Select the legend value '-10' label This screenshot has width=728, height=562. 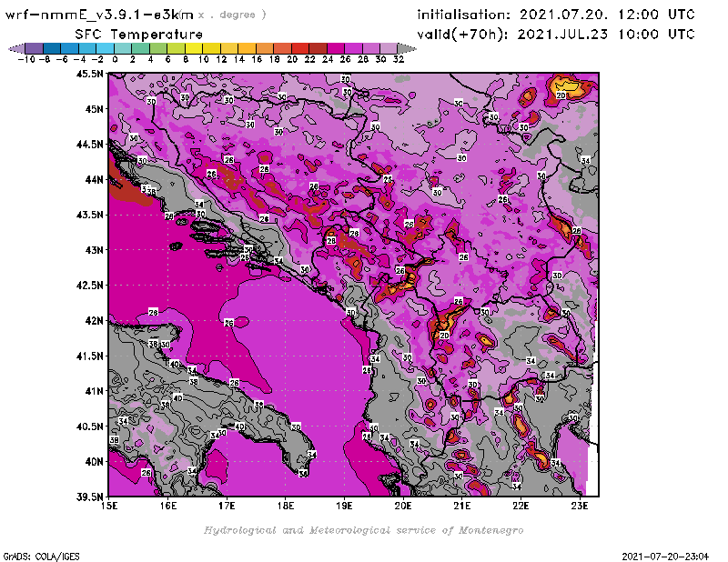26,59
